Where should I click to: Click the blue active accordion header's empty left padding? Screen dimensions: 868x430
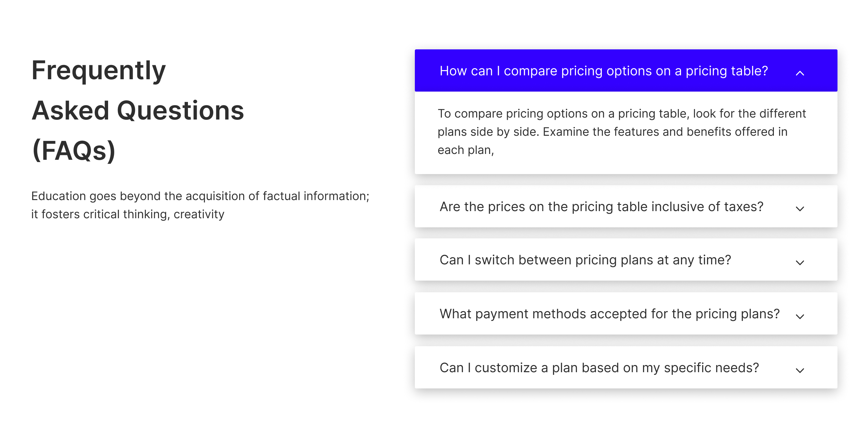[427, 70]
